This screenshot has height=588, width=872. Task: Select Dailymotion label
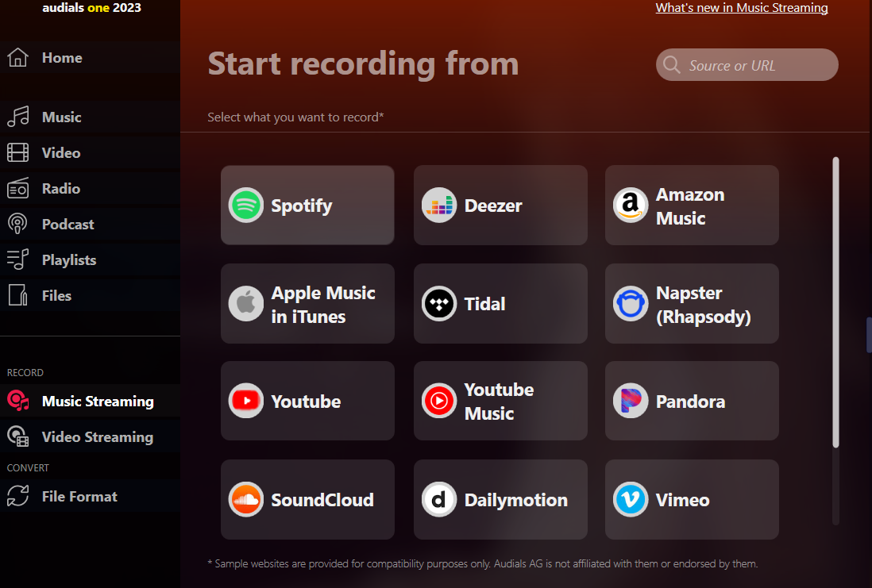point(515,500)
